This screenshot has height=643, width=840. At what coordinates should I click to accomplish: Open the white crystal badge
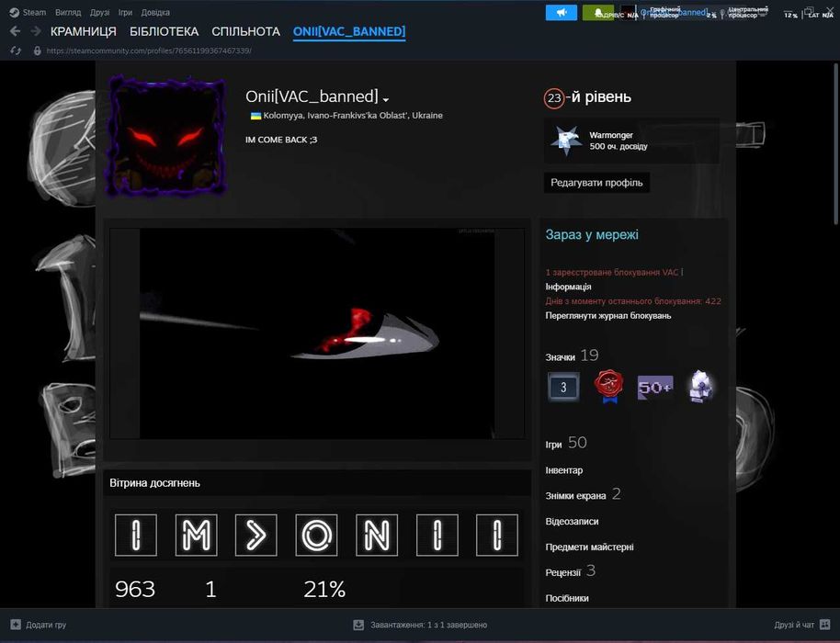click(x=700, y=386)
